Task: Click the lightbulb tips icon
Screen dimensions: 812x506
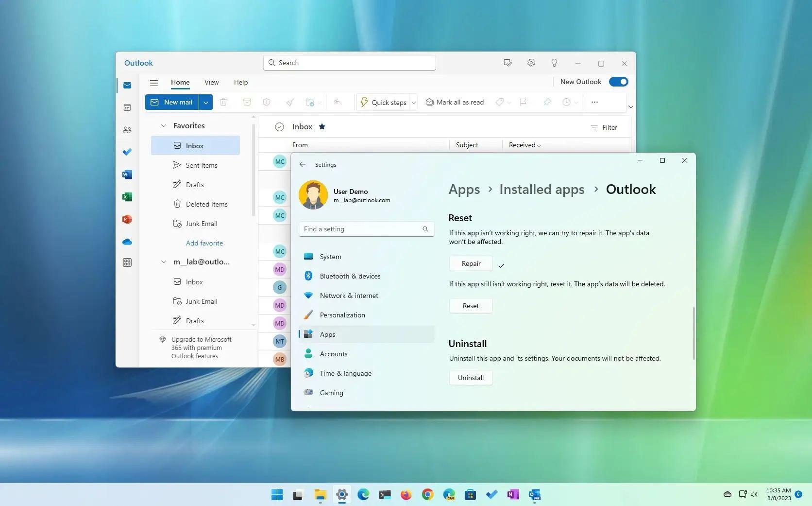Action: (554, 63)
